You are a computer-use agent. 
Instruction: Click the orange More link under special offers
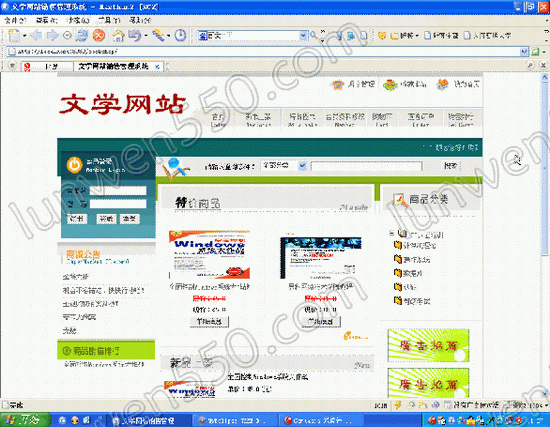pos(356,336)
